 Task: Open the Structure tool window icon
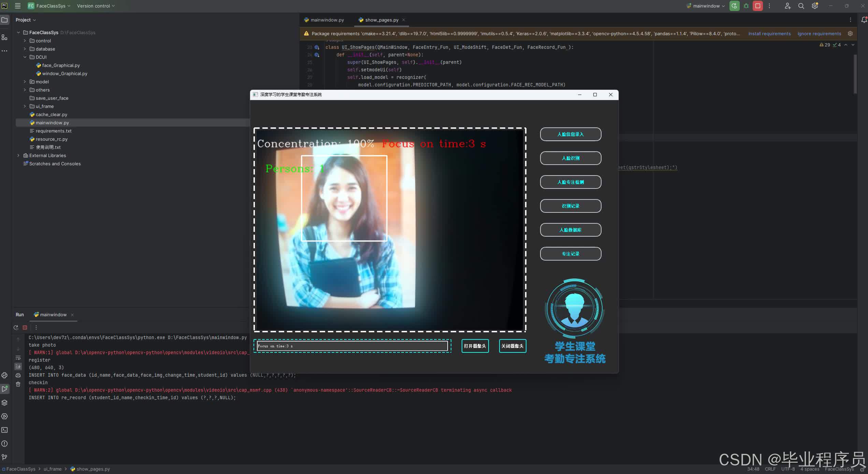4,37
